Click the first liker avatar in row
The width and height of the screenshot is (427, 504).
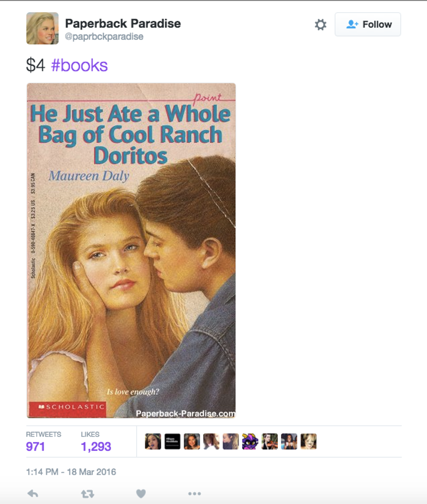click(x=153, y=441)
